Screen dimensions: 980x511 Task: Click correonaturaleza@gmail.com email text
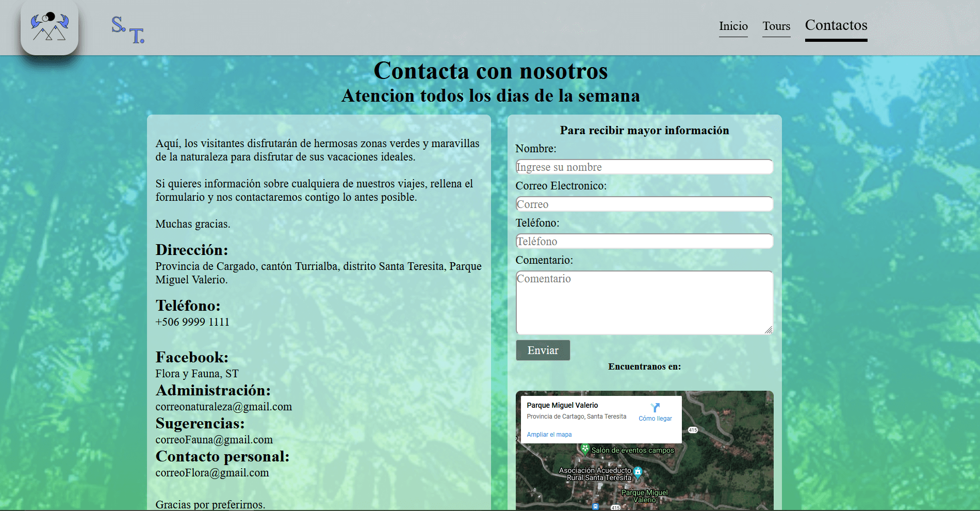point(223,407)
